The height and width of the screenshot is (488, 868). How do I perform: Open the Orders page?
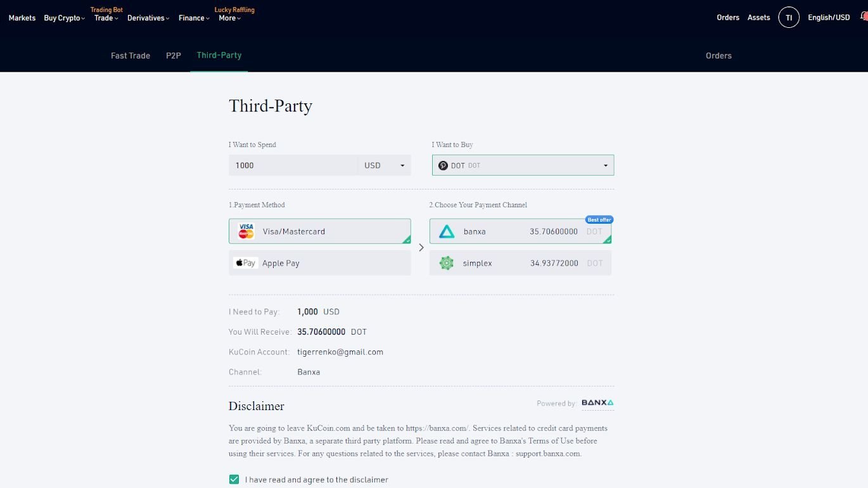(727, 17)
